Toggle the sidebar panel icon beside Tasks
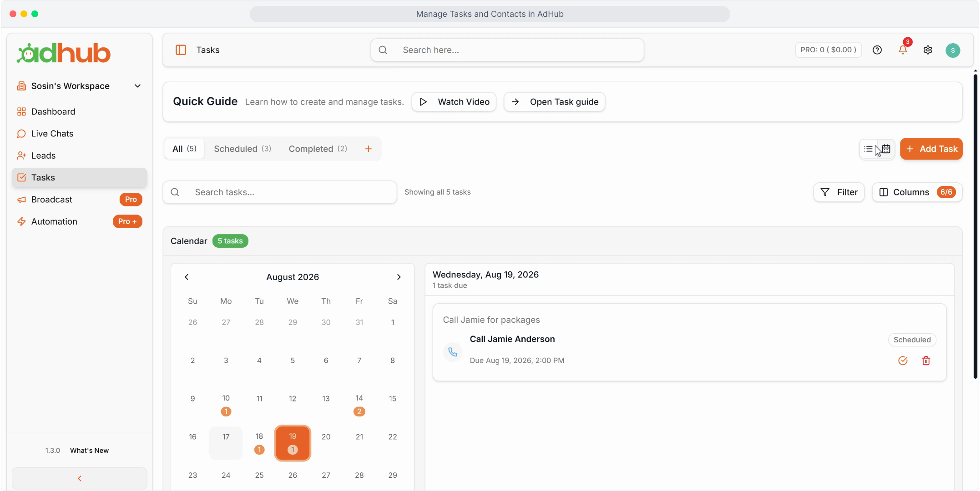This screenshot has width=980, height=491. pos(181,50)
